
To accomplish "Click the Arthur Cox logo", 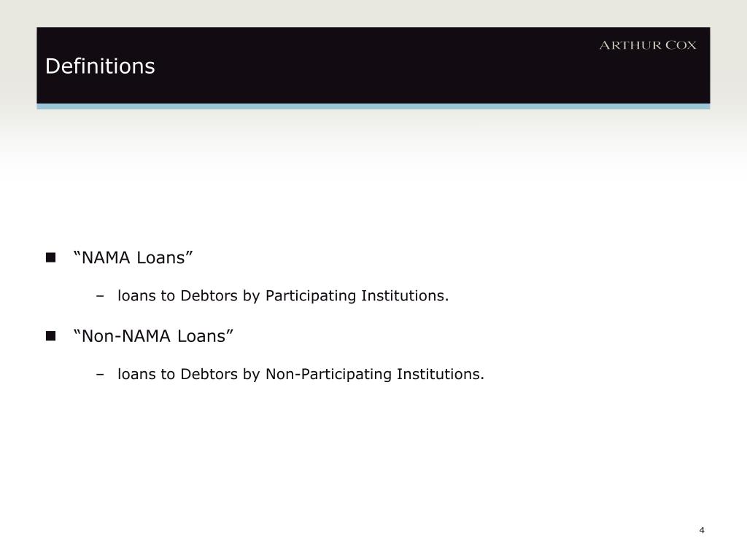I will [648, 45].
